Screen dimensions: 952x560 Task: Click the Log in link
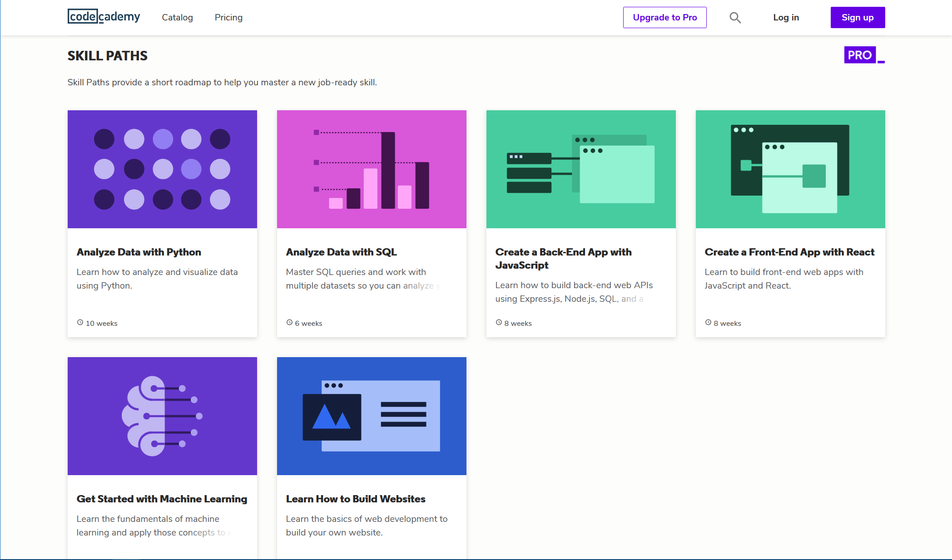click(x=786, y=17)
